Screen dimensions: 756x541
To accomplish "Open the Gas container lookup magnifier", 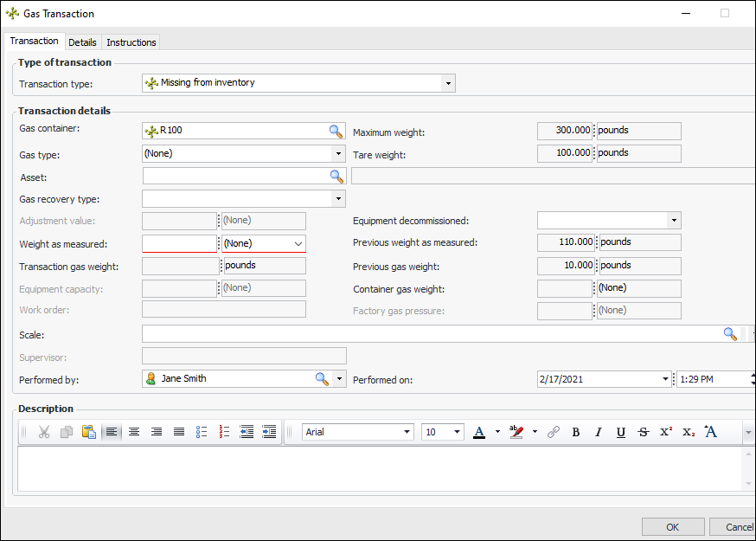I will (336, 132).
